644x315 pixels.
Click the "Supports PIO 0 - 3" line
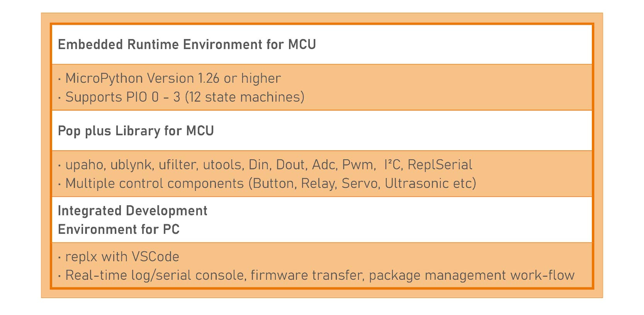tap(185, 97)
